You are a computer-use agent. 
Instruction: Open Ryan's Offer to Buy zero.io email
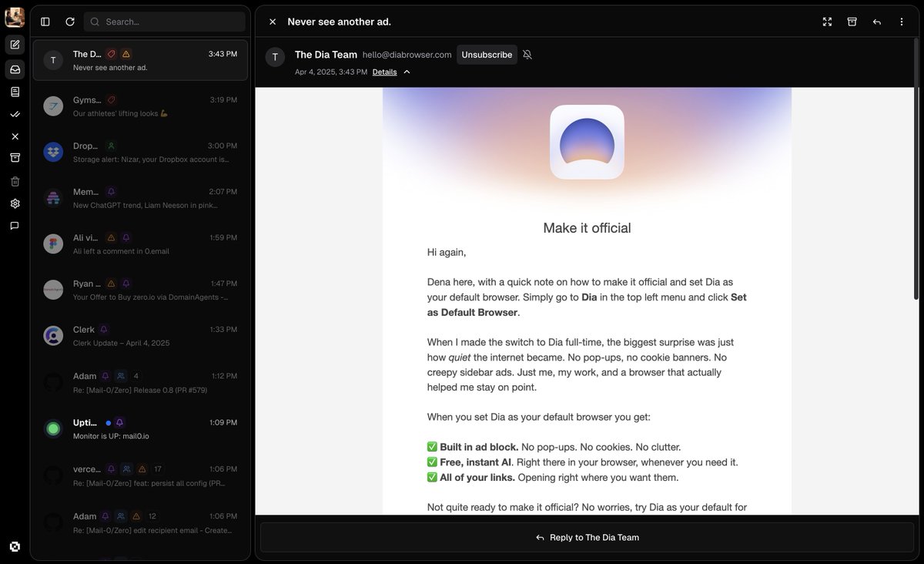point(140,290)
